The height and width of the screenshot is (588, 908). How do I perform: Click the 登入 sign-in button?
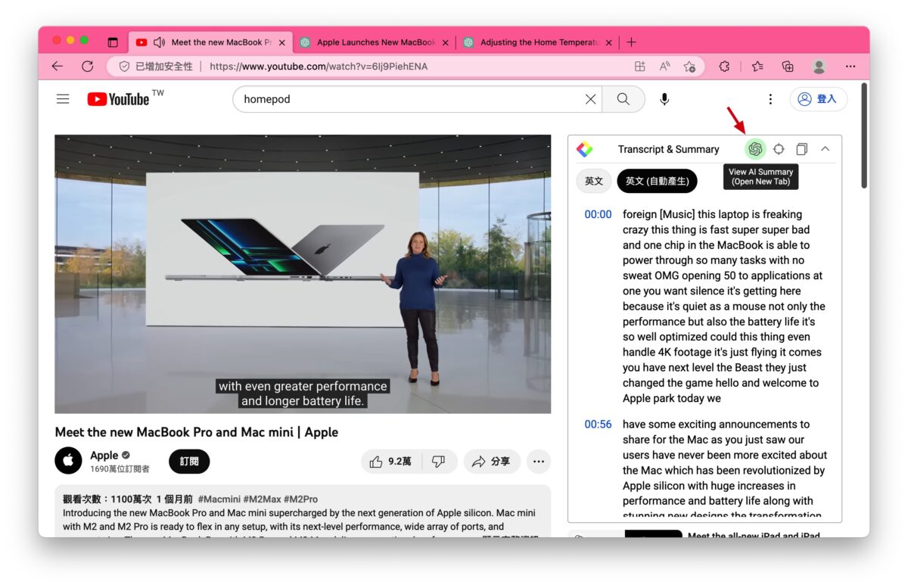point(819,99)
